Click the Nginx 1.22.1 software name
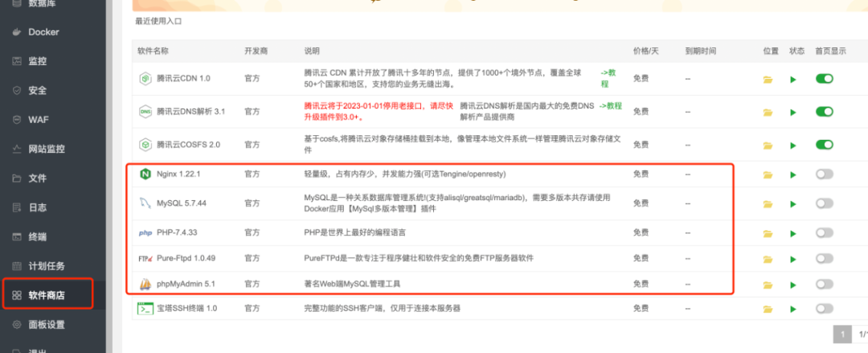868x353 pixels. (178, 174)
